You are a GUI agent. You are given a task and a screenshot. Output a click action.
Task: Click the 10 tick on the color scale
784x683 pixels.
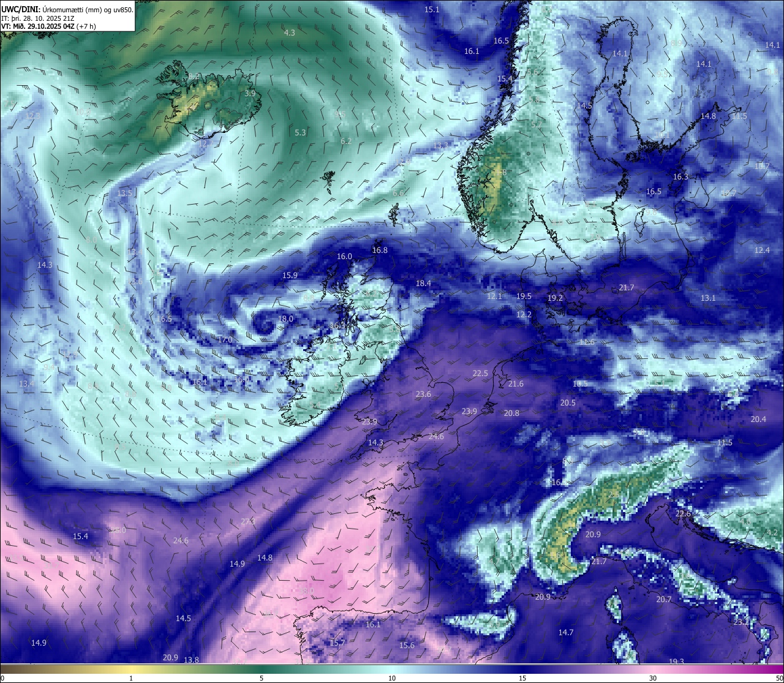tap(392, 678)
